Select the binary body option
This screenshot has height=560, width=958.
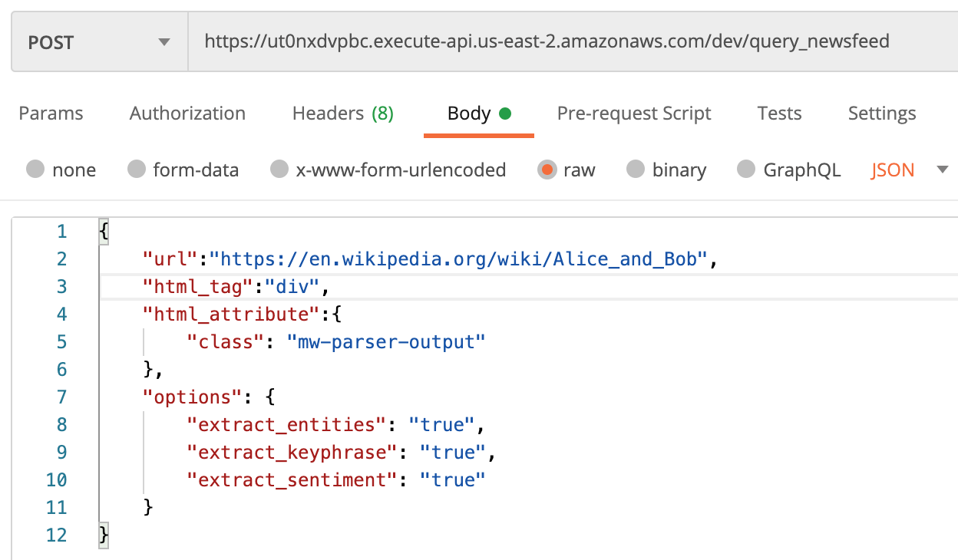[x=666, y=170]
